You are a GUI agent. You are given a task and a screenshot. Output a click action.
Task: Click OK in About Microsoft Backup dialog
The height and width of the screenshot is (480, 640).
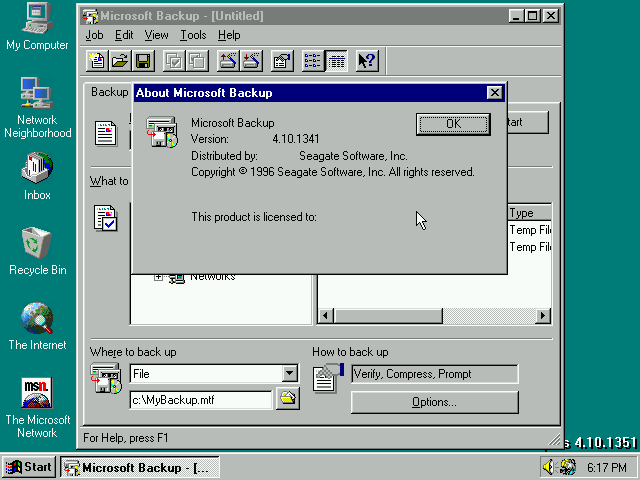coord(453,124)
